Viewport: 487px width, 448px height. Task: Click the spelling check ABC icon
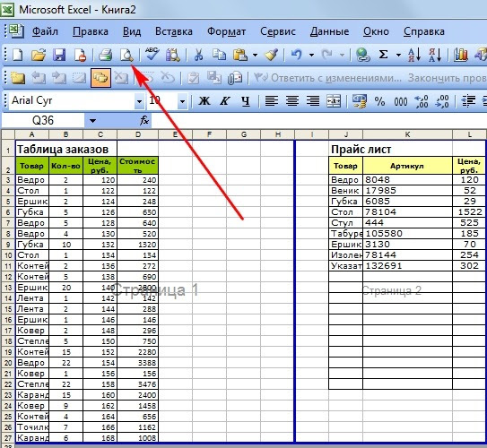pos(152,55)
